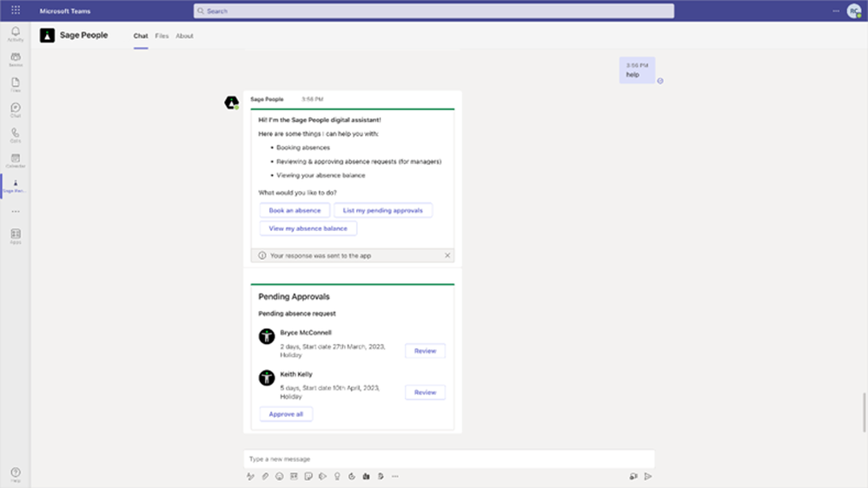Click the icon left of the Send arrow

pos(633,477)
